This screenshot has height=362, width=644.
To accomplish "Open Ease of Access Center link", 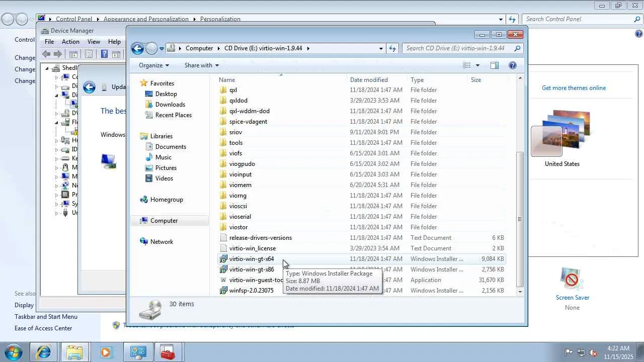I will click(43, 328).
